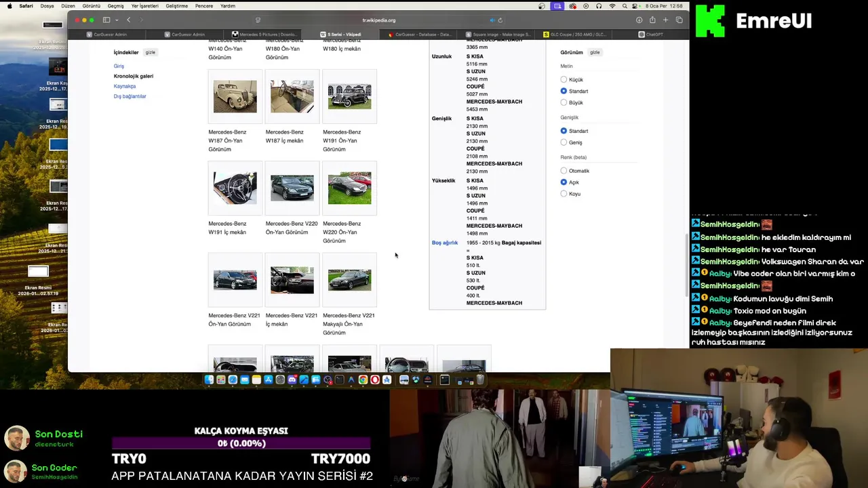Jump to Kronolojik galeri section

134,76
